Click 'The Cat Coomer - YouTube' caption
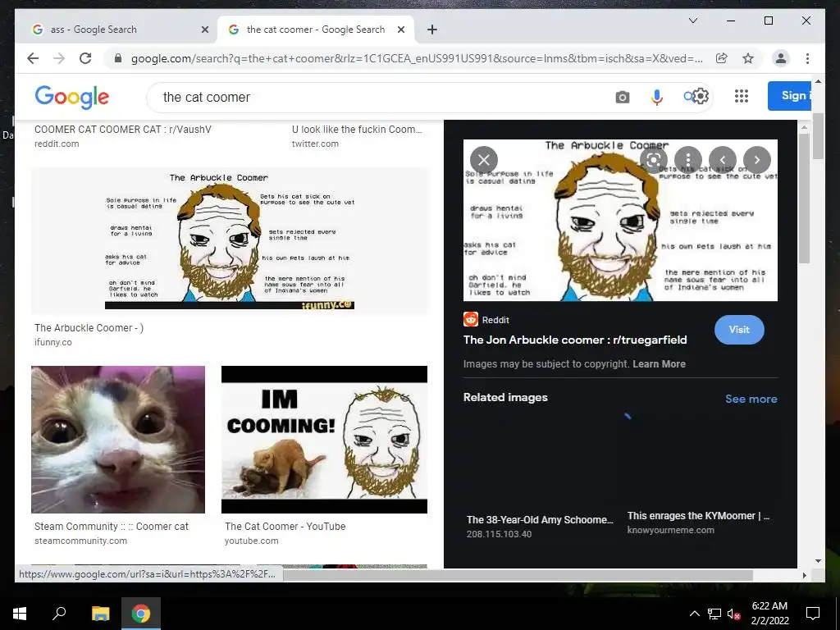 (x=285, y=526)
